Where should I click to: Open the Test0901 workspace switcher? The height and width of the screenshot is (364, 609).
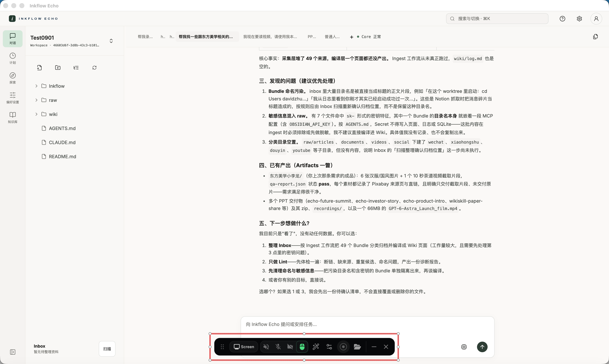pyautogui.click(x=111, y=41)
